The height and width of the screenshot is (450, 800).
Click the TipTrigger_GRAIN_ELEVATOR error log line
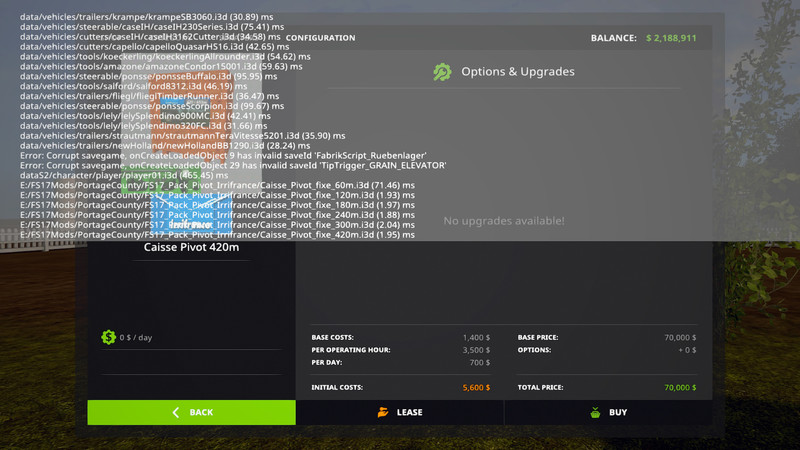pyautogui.click(x=233, y=165)
